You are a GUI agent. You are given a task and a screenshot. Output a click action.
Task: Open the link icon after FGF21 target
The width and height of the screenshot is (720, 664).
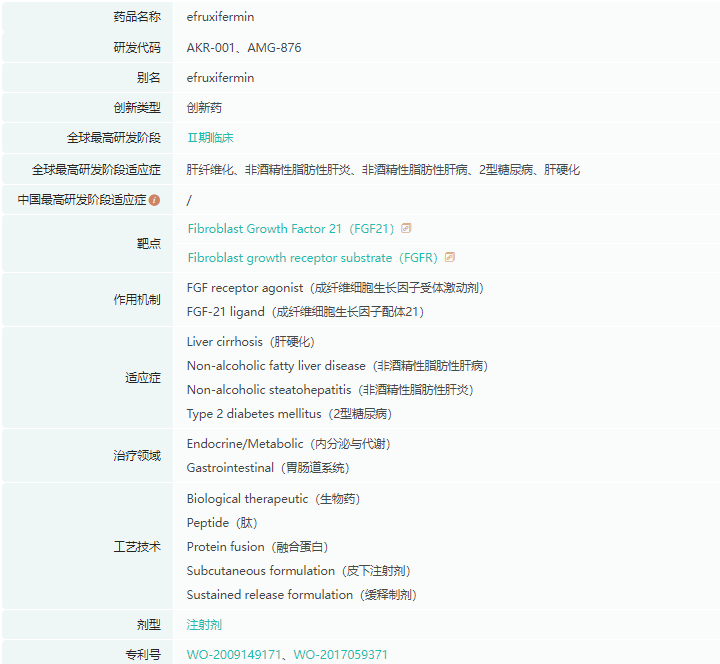[406, 228]
